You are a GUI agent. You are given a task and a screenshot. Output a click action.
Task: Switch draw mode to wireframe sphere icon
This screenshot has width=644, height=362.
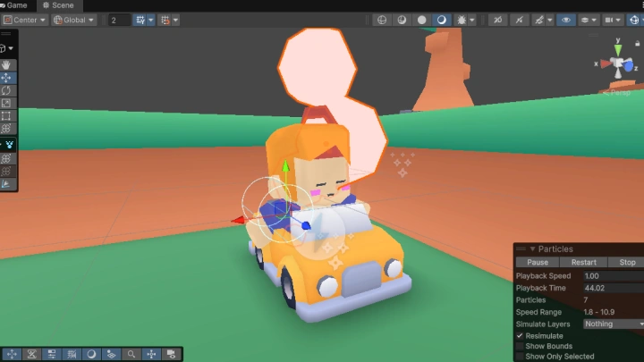382,20
